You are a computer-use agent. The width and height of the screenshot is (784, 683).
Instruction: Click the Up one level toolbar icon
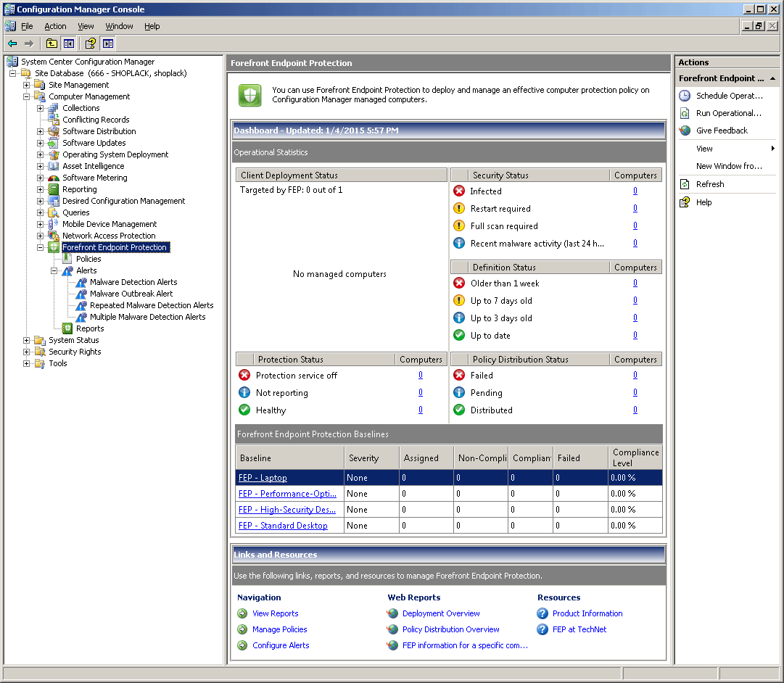coord(51,44)
